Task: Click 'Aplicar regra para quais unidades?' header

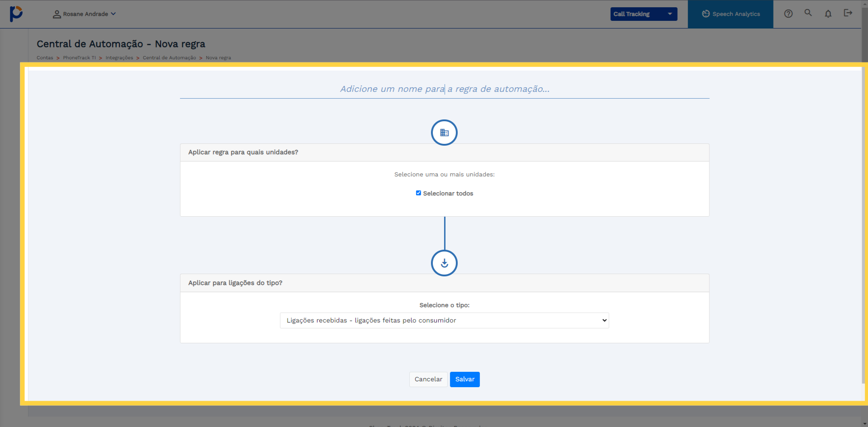Action: [x=445, y=152]
